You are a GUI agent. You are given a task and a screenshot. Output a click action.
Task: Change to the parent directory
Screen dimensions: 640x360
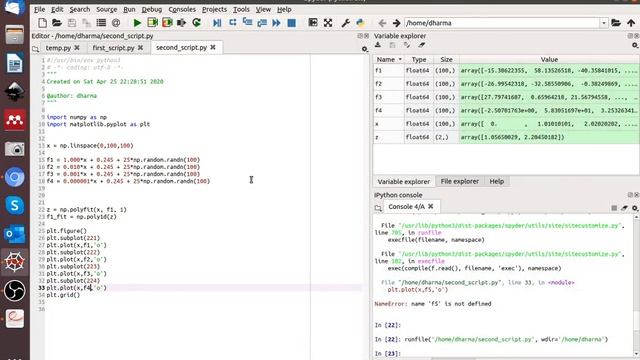631,23
